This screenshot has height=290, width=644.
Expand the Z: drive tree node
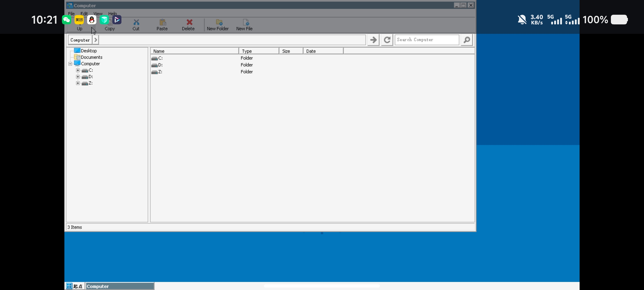[78, 83]
